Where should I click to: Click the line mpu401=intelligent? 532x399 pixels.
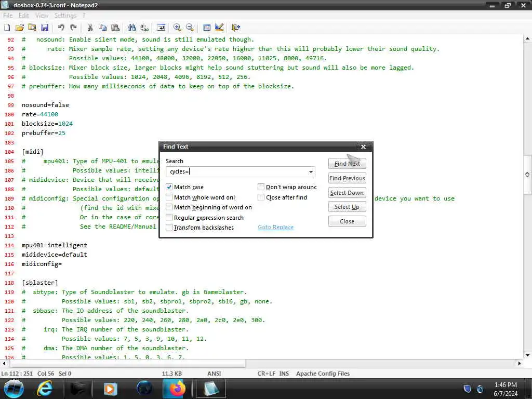[54, 245]
